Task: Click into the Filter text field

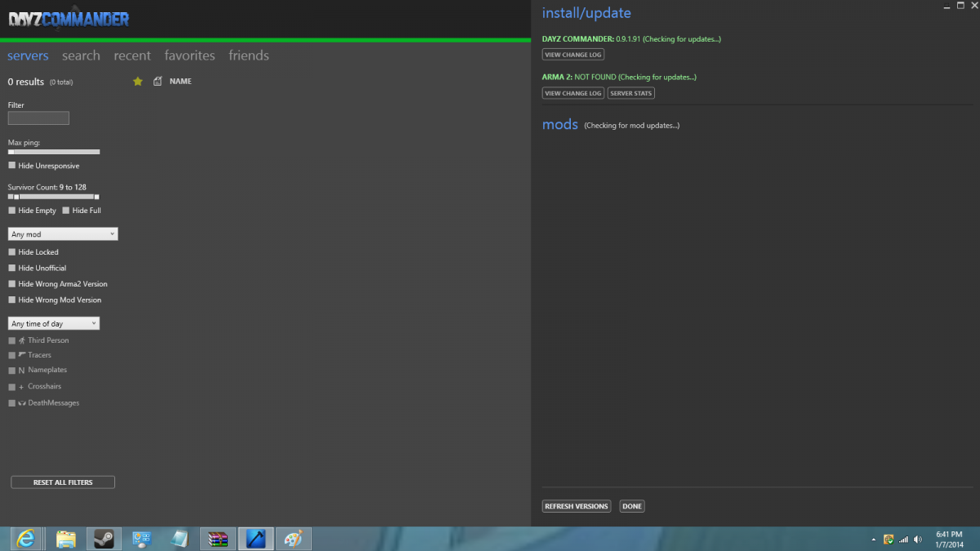Action: (x=38, y=118)
